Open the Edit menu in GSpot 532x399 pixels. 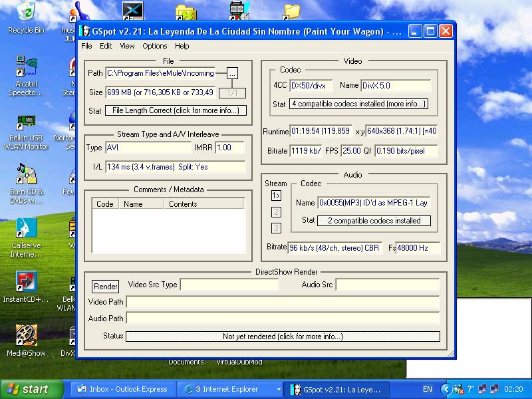(x=106, y=46)
